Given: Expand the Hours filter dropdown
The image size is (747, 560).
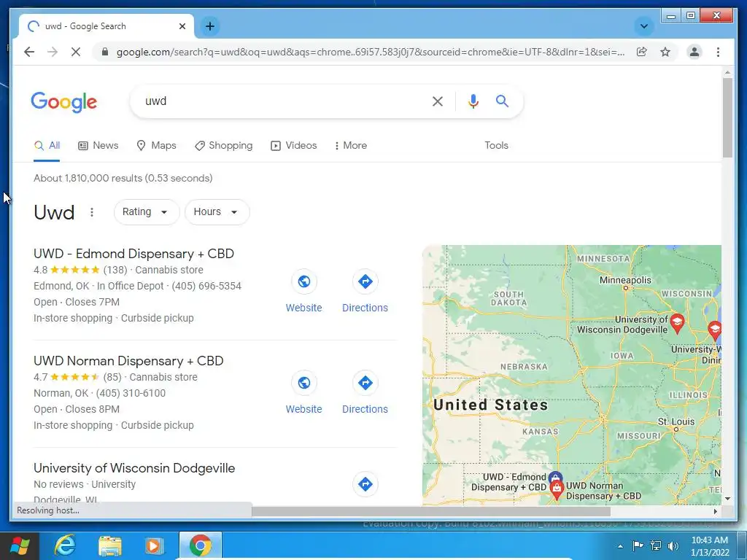Looking at the screenshot, I should [217, 212].
